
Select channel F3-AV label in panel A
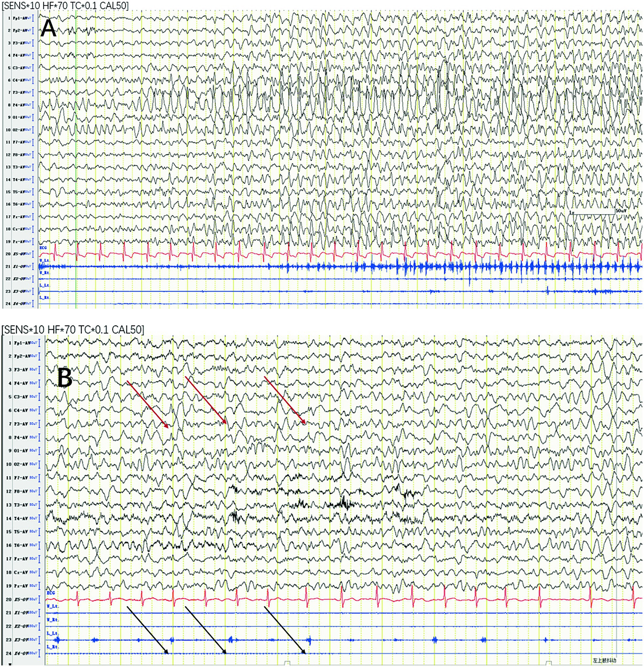19,43
